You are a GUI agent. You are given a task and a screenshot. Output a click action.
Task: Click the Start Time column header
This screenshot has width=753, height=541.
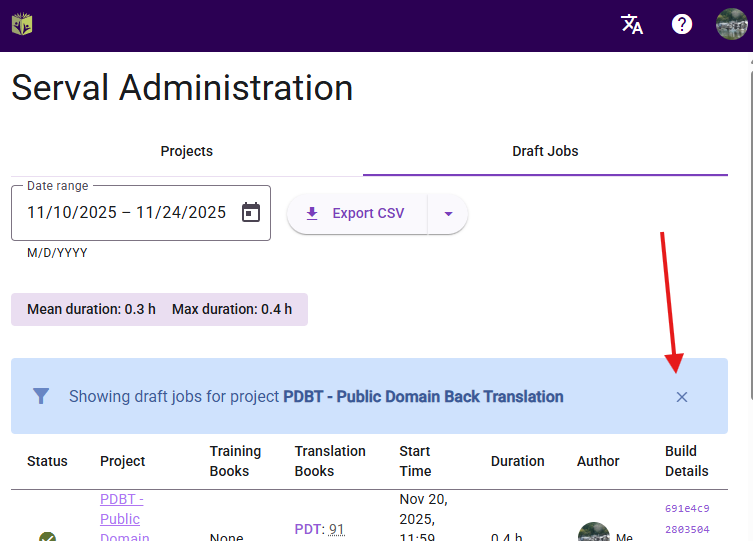pyautogui.click(x=415, y=461)
